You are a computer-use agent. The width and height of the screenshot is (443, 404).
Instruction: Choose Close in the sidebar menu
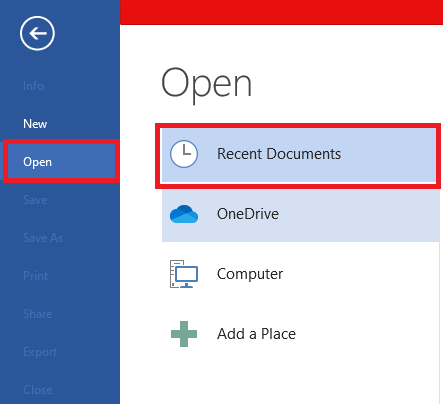point(37,390)
